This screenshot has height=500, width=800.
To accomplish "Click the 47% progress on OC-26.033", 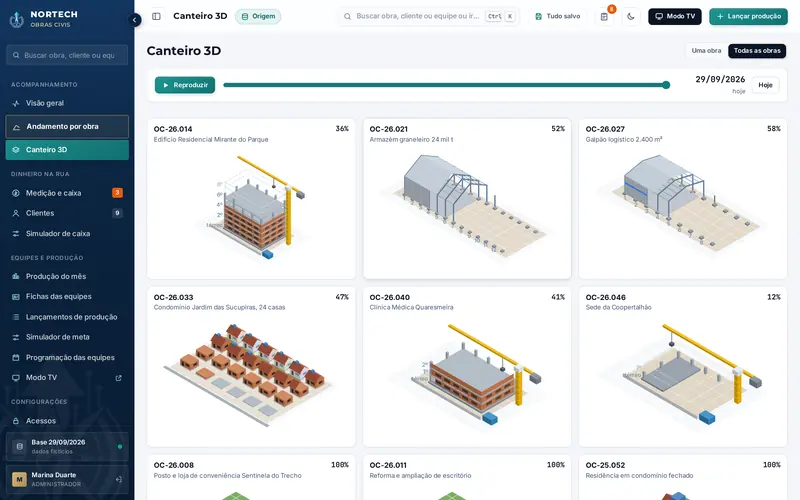I will (x=342, y=297).
